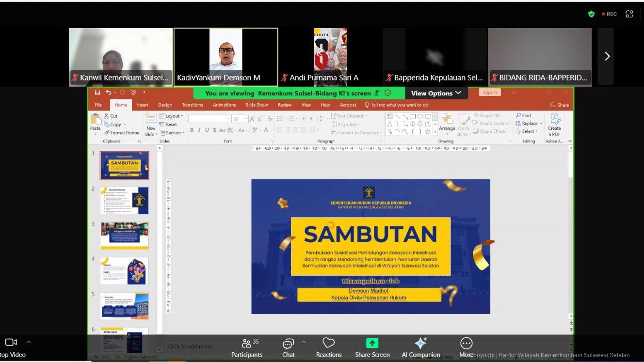
Task: Open the Slide Show ribbon tab
Action: [257, 105]
